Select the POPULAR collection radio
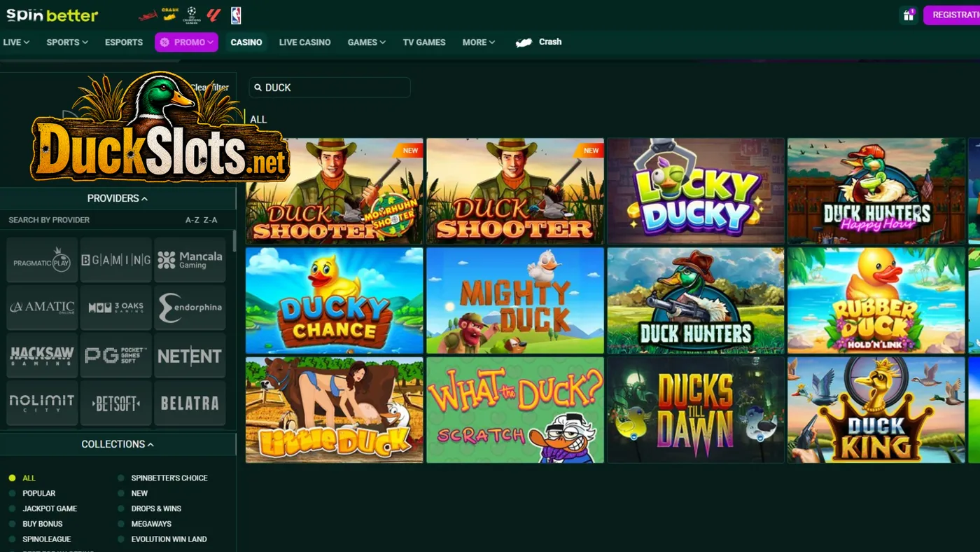 point(12,493)
